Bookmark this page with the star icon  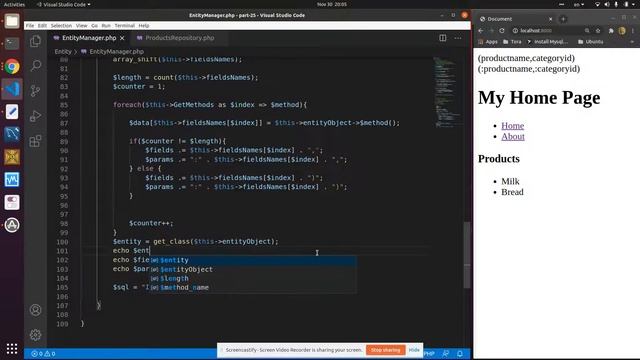click(598, 31)
